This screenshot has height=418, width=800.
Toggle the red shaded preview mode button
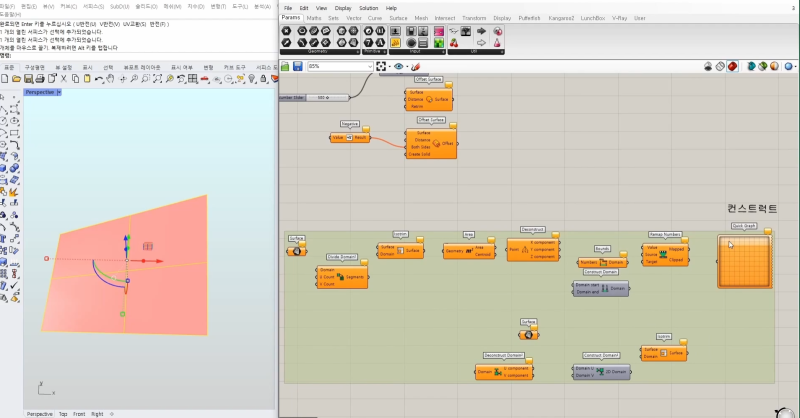733,66
